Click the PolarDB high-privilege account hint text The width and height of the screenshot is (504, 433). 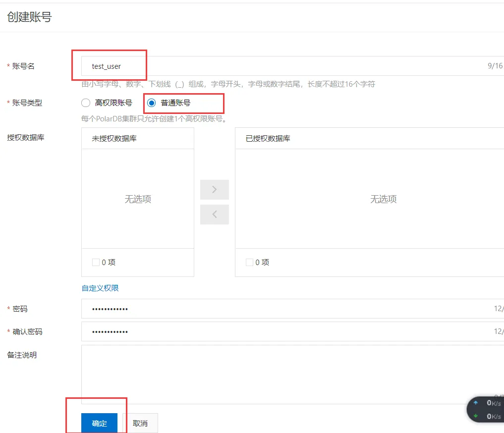[154, 119]
